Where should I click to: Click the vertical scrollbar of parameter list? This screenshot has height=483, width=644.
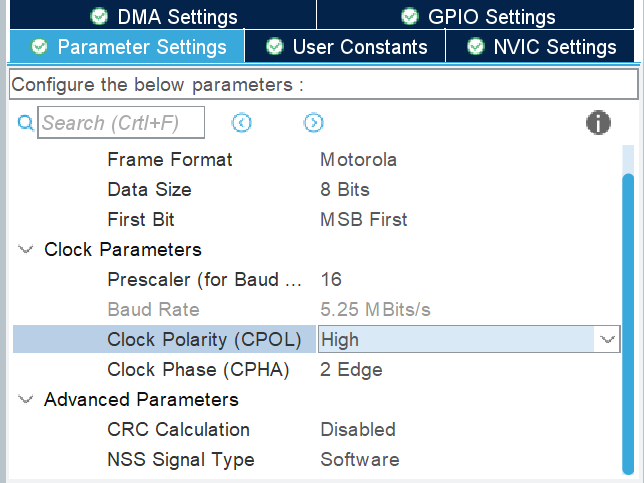(x=628, y=320)
